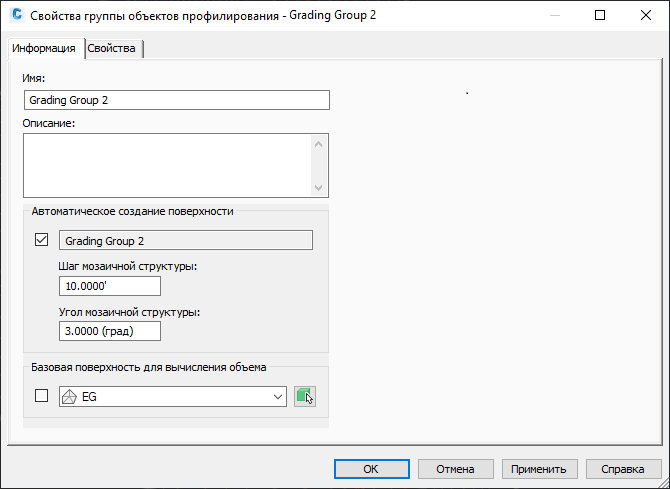Enable base surface for volume calculation checkbox

[41, 395]
